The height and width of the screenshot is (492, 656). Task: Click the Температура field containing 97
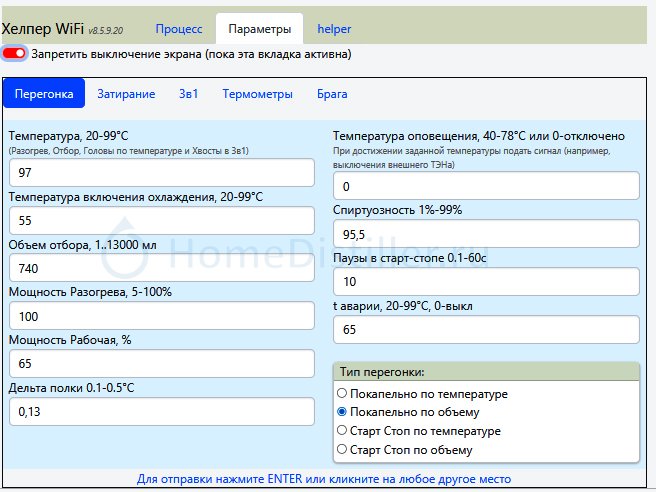[x=160, y=173]
